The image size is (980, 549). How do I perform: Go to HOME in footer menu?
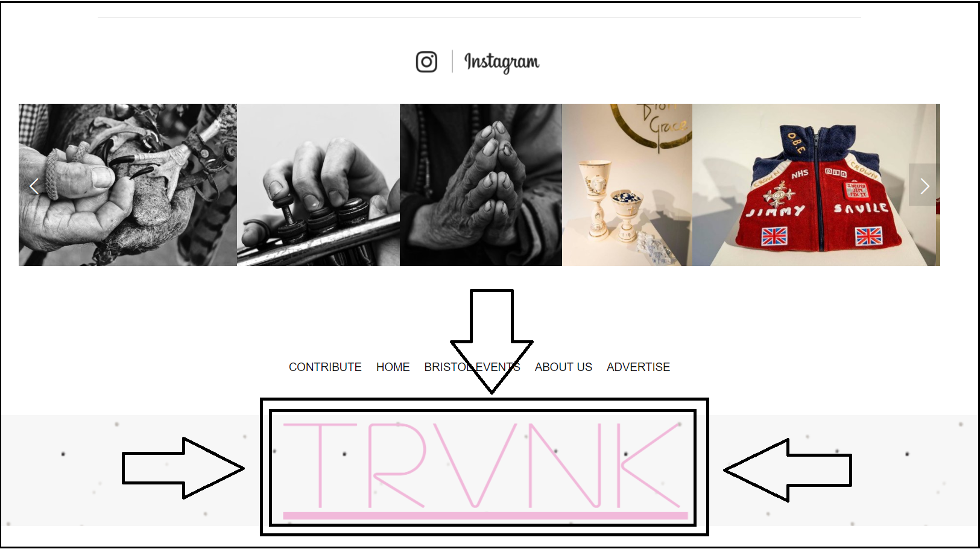393,367
